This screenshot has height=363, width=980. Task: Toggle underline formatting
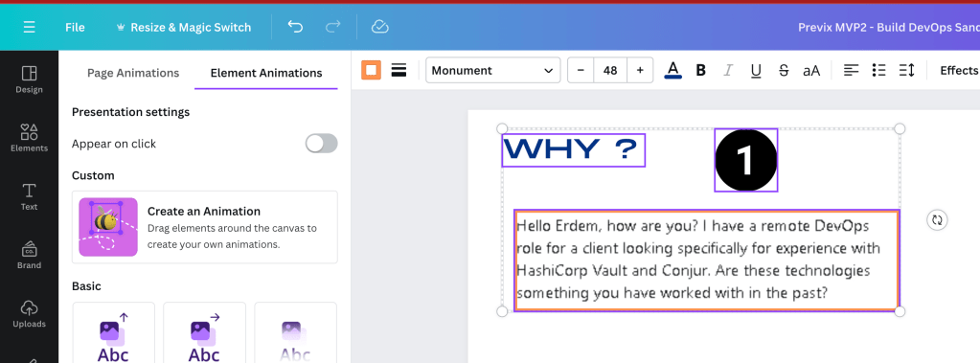(756, 71)
